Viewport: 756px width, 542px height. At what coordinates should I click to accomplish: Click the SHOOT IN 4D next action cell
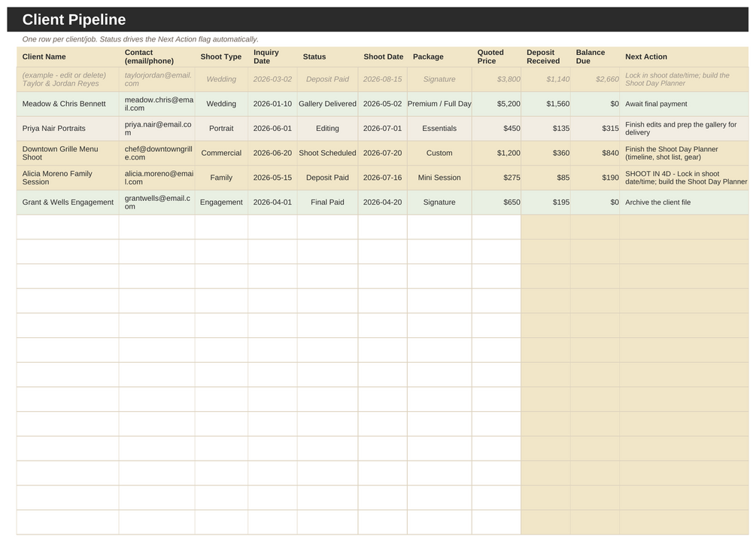coord(684,178)
